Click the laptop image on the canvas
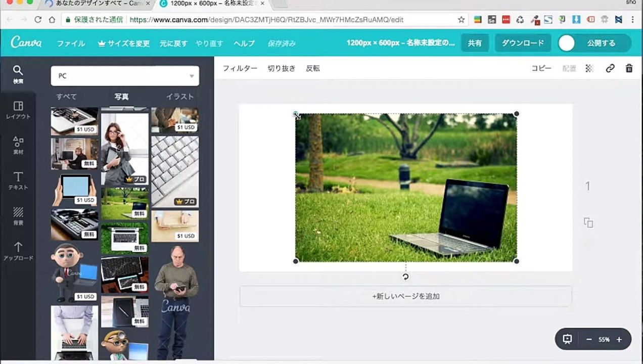 click(x=406, y=188)
